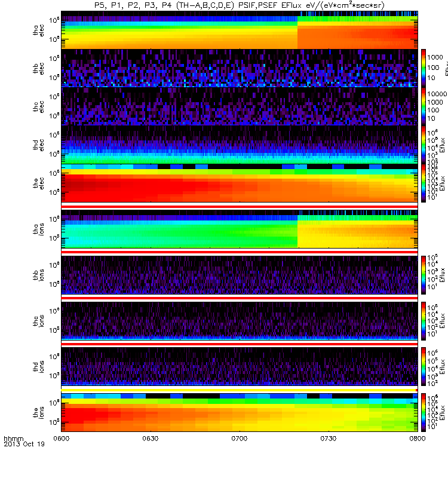The height and width of the screenshot is (478, 448).
Task: Click the color bar beside thd ions panel
Action: coord(424,366)
